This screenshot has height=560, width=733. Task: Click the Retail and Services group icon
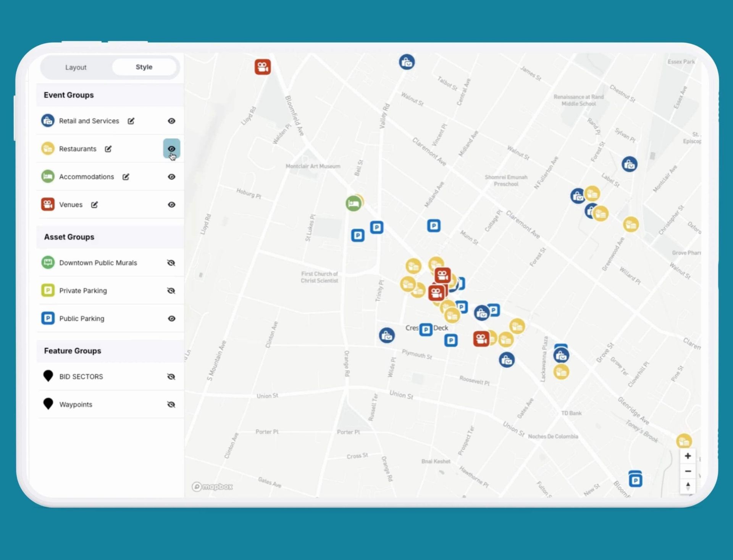[x=48, y=121]
